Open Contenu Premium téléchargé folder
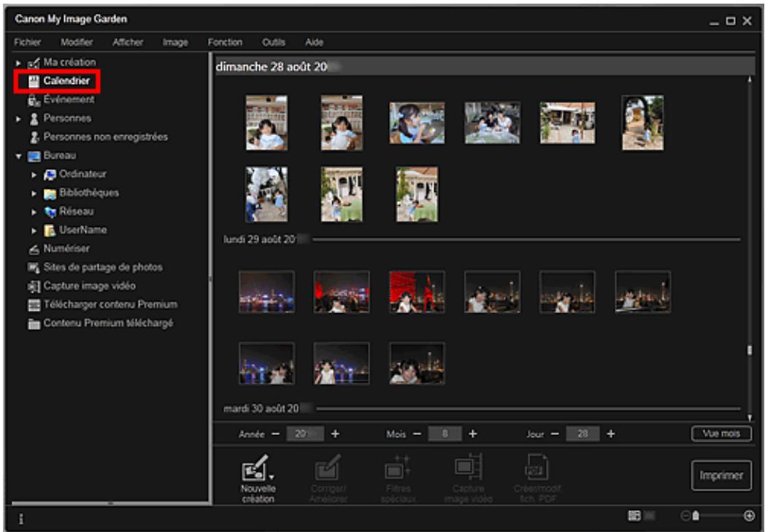The height and width of the screenshot is (532, 765). point(108,323)
